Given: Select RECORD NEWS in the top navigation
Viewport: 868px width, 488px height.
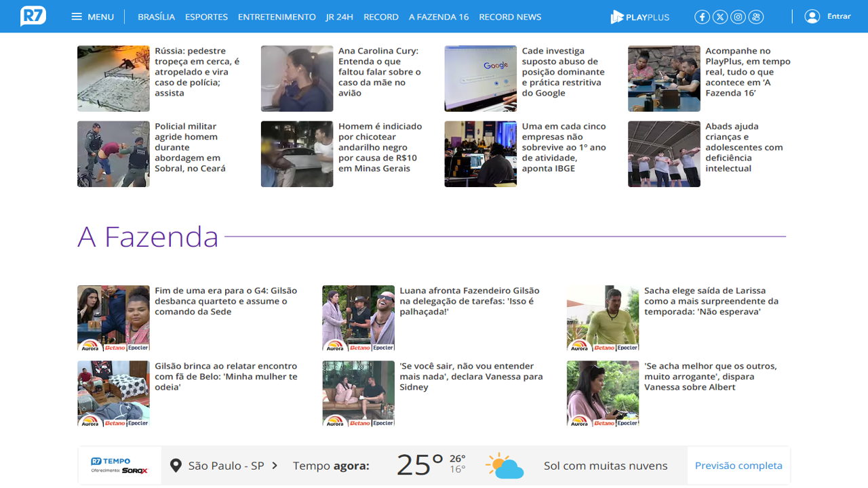Looking at the screenshot, I should [510, 17].
